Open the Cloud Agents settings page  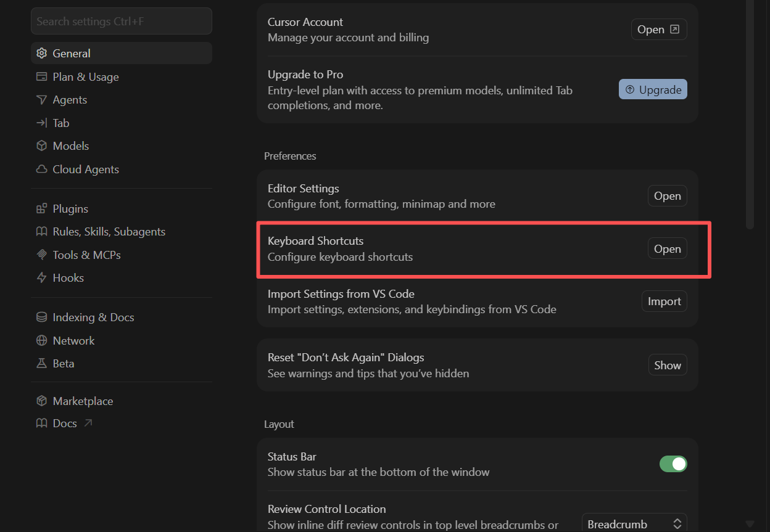[x=122, y=169]
